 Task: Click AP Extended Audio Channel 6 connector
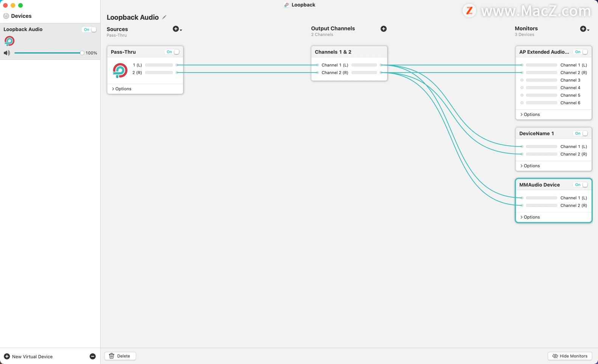coord(522,103)
